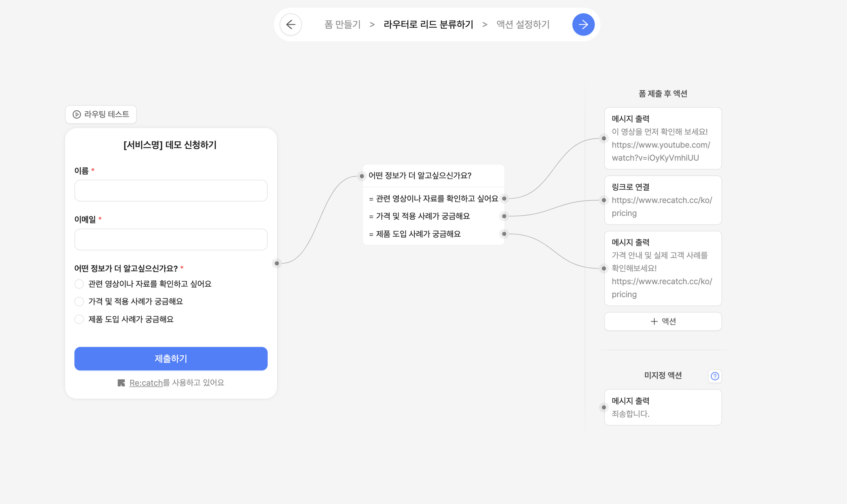Image resolution: width=847 pixels, height=504 pixels.
Task: Select radio 가격 및 적용 사례가 궁금해요
Action: click(x=79, y=302)
